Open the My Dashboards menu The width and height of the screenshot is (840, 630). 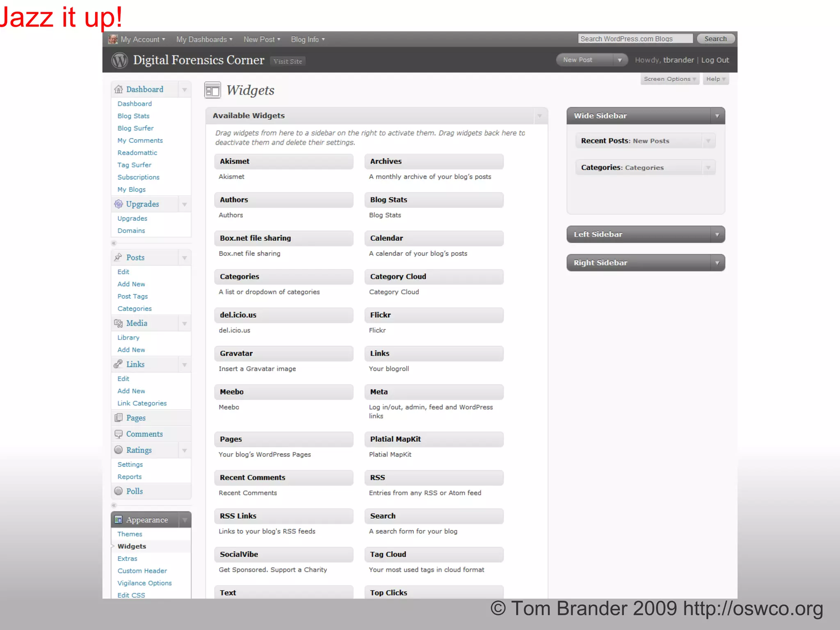(x=204, y=39)
